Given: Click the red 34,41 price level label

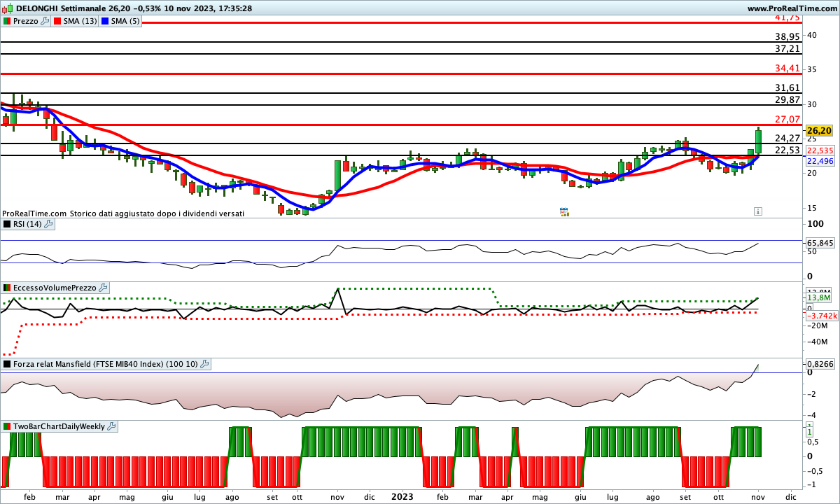Looking at the screenshot, I should tap(787, 69).
